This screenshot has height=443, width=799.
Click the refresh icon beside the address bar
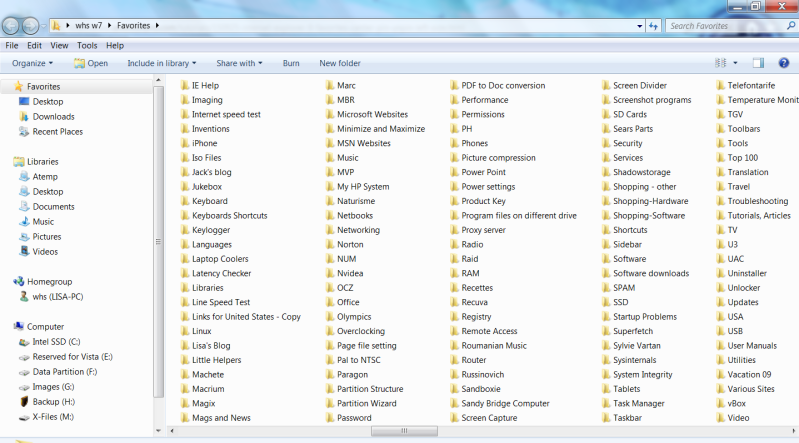pos(653,26)
